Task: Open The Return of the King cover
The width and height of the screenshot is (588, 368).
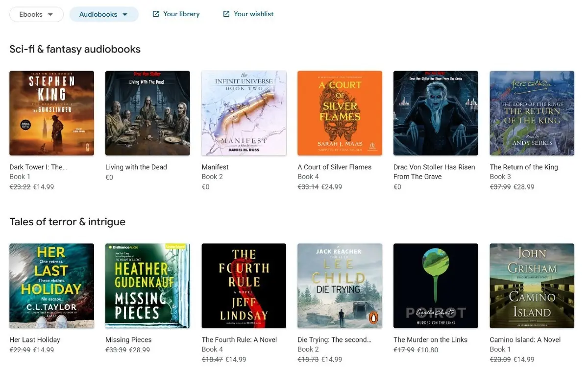Action: tap(532, 113)
